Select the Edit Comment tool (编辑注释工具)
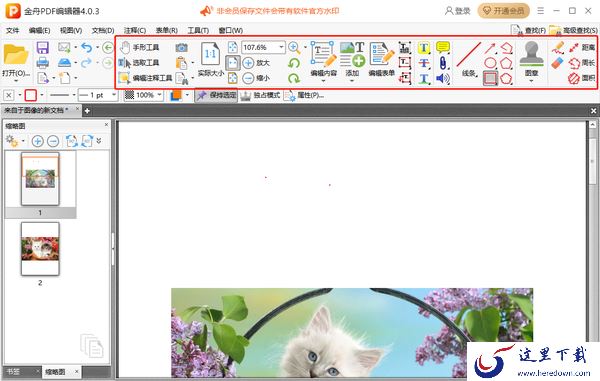Viewport: 600px width, 381px height. point(145,78)
